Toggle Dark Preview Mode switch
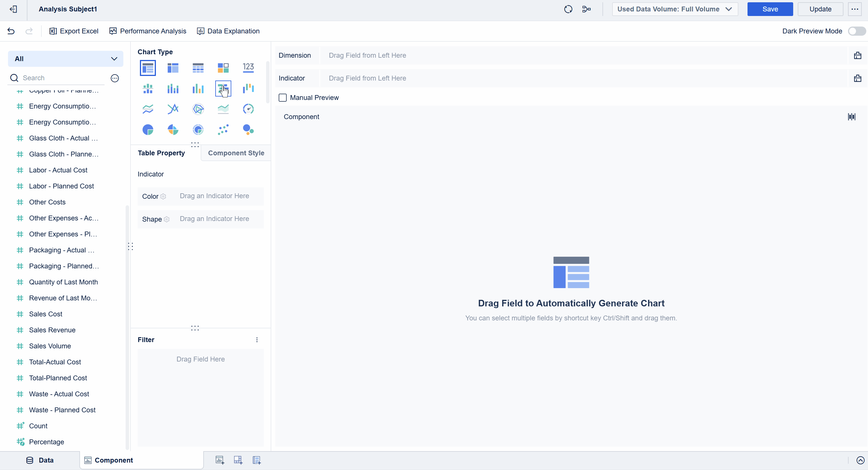 pos(856,31)
